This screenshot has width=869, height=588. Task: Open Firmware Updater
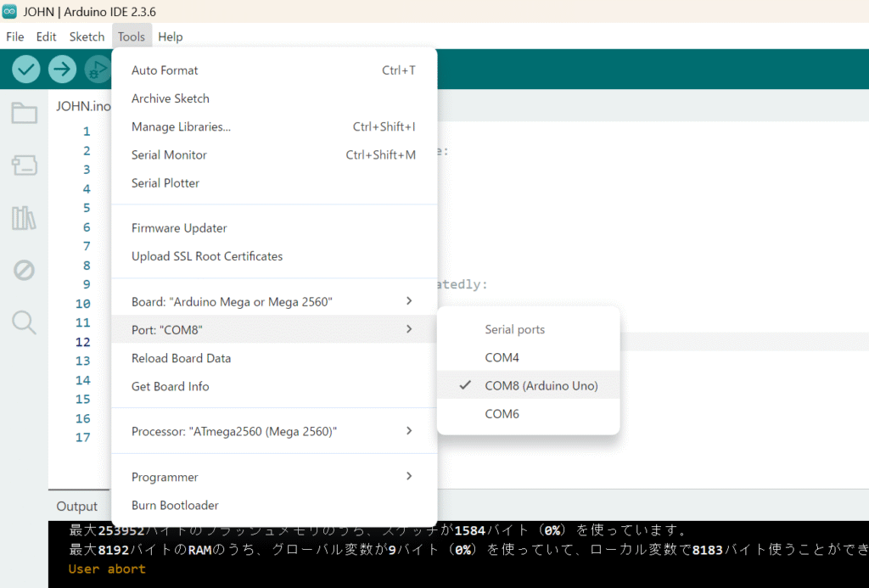(274, 228)
